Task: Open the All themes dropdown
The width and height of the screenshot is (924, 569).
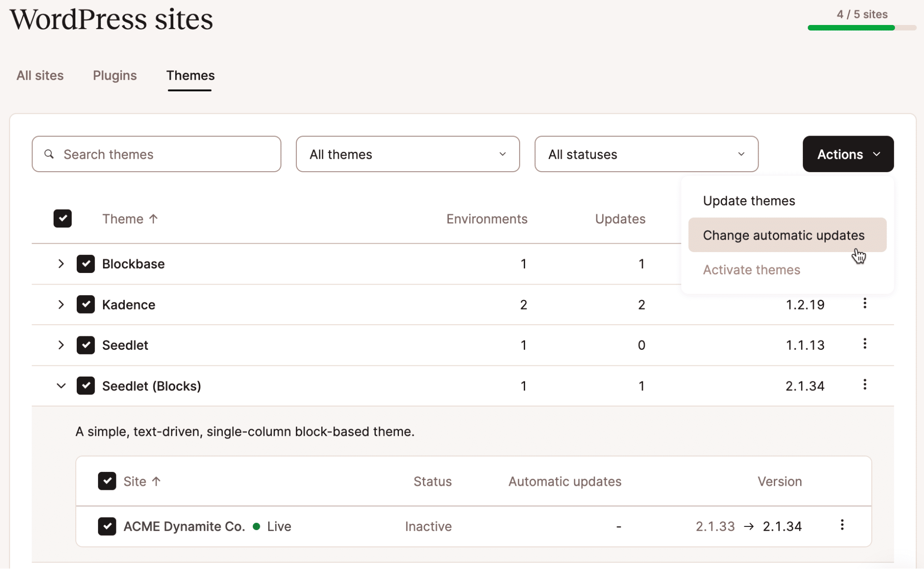Action: pos(407,154)
